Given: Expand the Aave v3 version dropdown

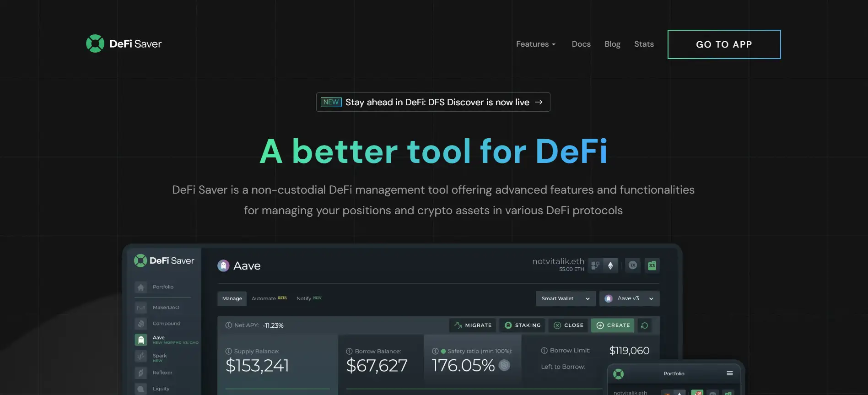Looking at the screenshot, I should [x=629, y=298].
